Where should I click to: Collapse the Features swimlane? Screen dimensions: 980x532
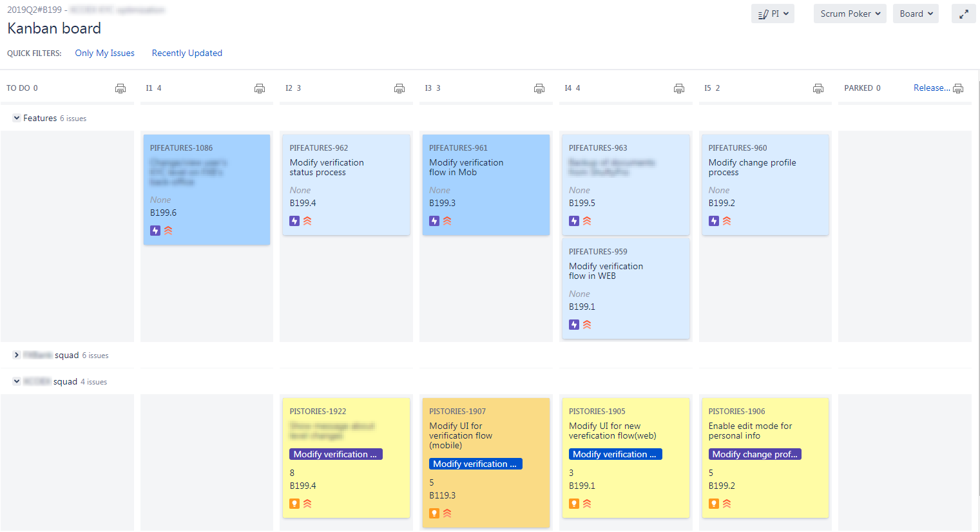(x=17, y=118)
